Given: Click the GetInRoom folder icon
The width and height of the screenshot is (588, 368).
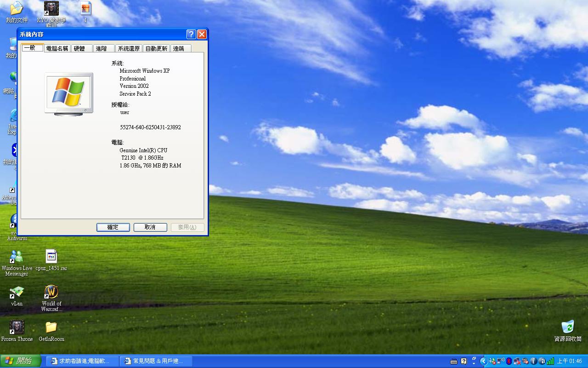Looking at the screenshot, I should tap(51, 328).
